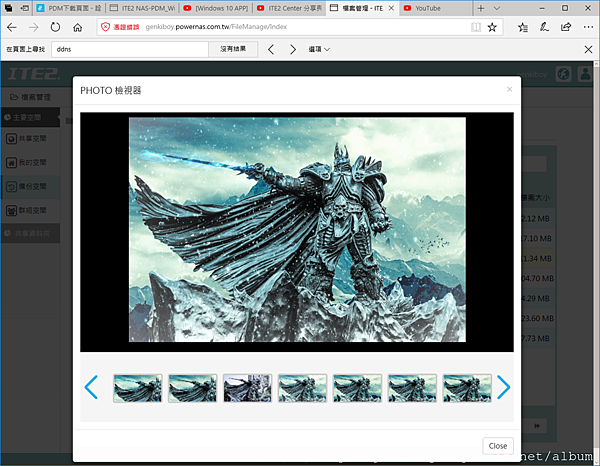This screenshot has width=600, height=466.
Task: Open shared space (共享空間) in sidebar
Action: (x=30, y=138)
